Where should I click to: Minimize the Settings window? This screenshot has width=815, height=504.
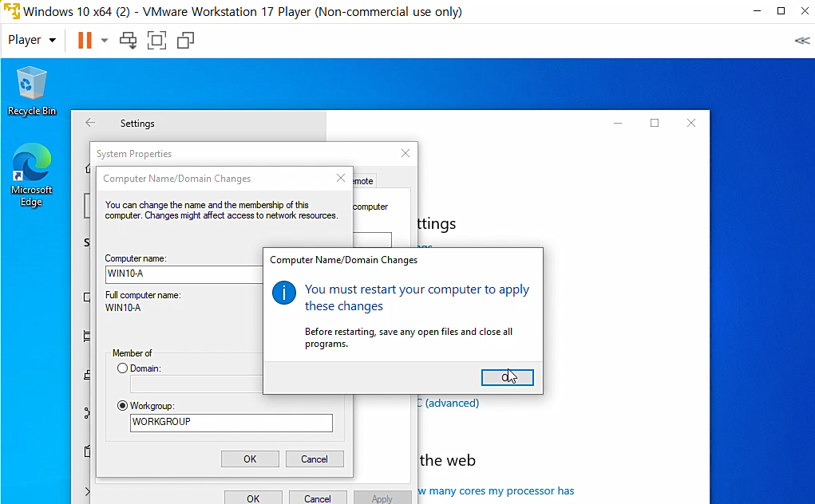click(618, 123)
